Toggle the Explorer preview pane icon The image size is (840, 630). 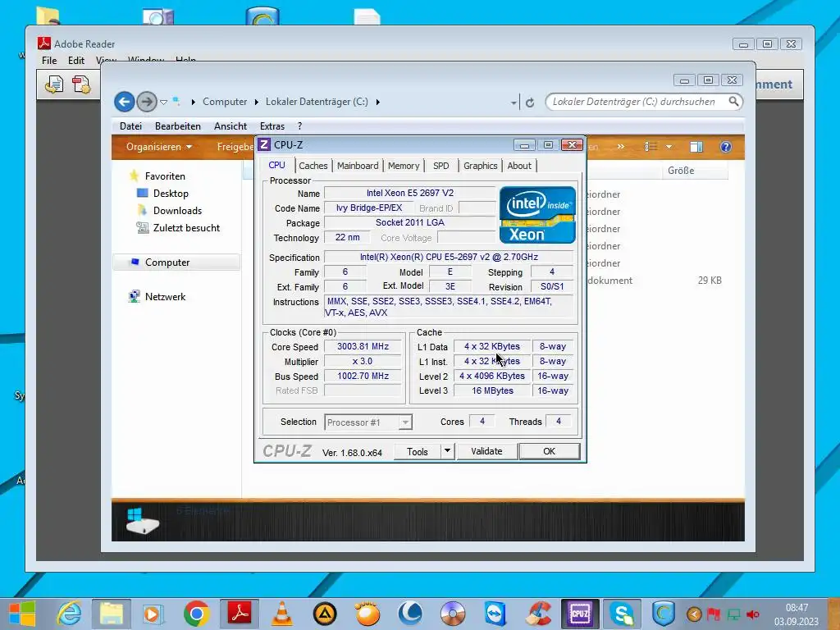[696, 147]
